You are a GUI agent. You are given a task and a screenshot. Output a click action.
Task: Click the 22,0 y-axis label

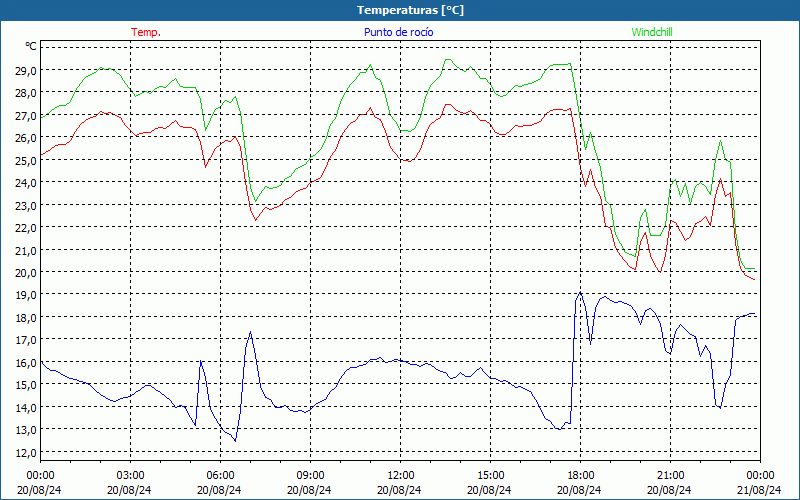(26, 228)
